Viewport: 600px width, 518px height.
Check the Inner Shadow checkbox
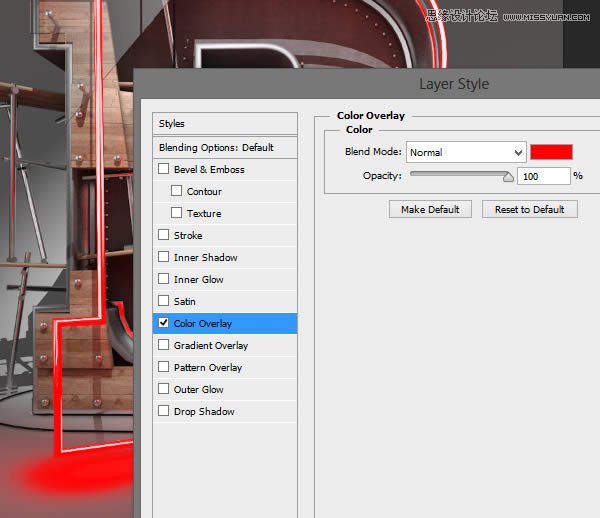coord(163,257)
